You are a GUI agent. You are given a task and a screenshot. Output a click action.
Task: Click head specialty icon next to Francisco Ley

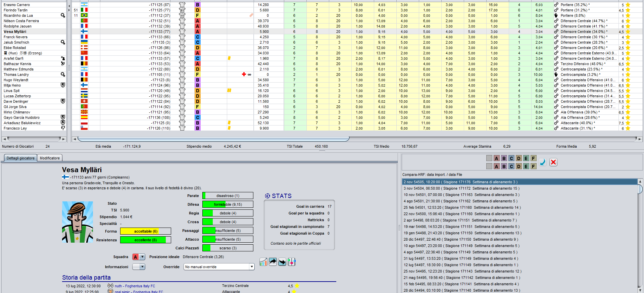pos(63,128)
